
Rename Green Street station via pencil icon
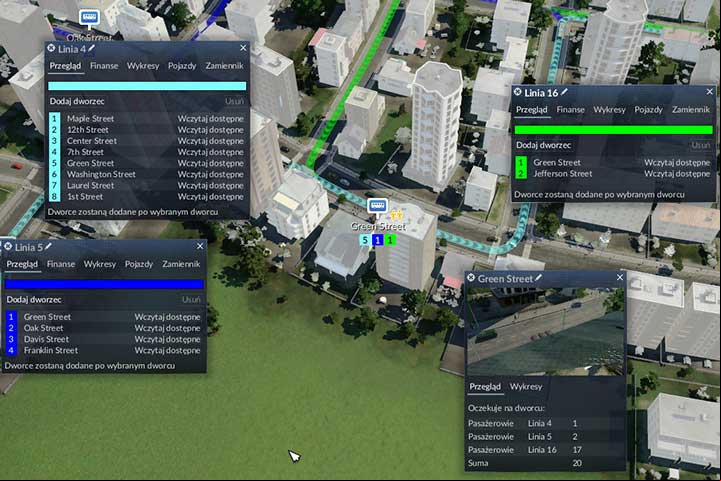pos(538,277)
